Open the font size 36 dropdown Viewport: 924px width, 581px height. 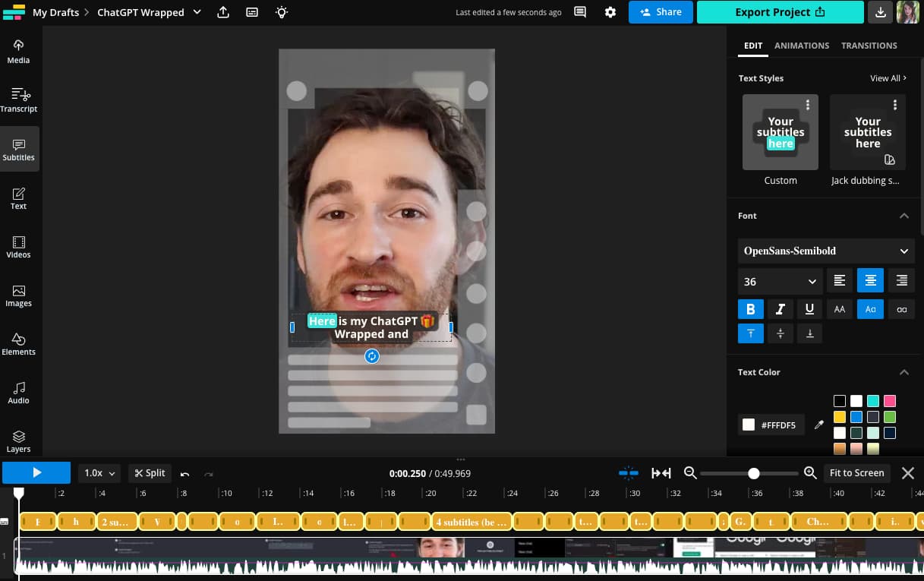pos(781,281)
